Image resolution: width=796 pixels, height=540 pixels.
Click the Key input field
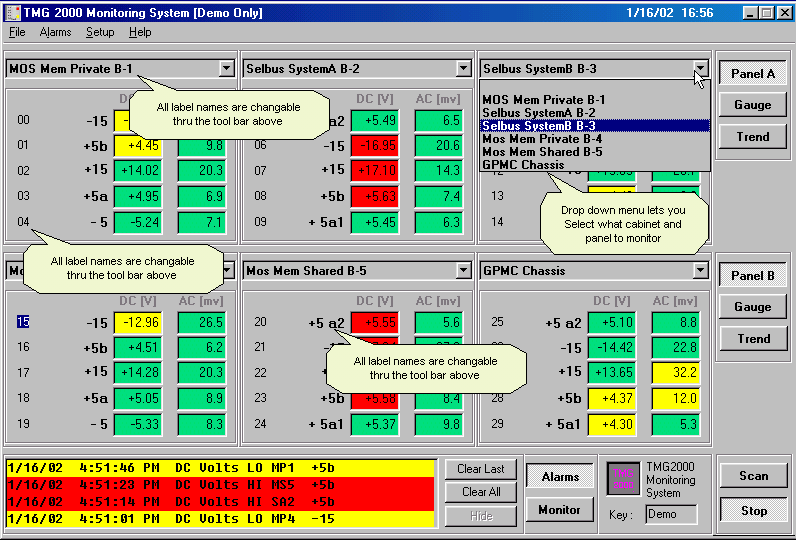[671, 514]
